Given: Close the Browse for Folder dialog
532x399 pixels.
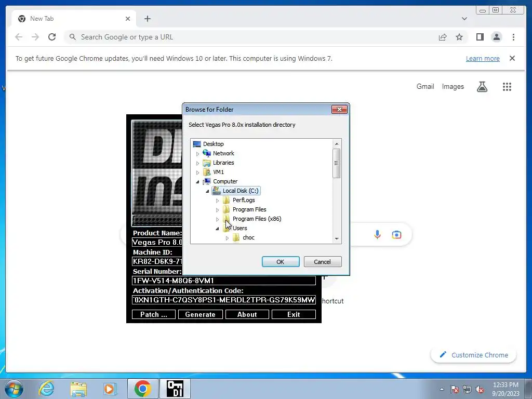Looking at the screenshot, I should coord(339,109).
